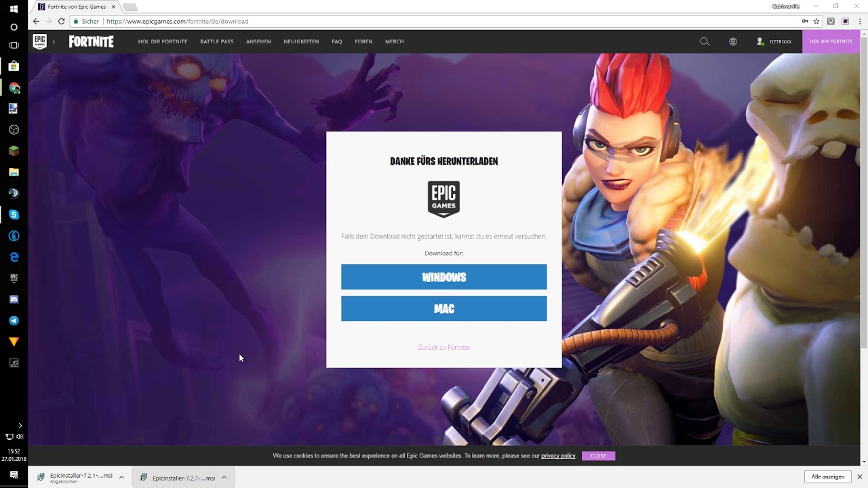Click the address bar URL
The width and height of the screenshot is (868, 488).
pos(178,21)
